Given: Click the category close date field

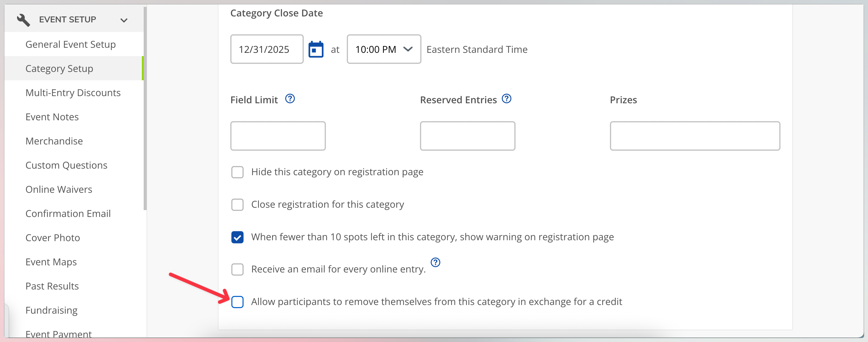Looking at the screenshot, I should pyautogui.click(x=267, y=50).
